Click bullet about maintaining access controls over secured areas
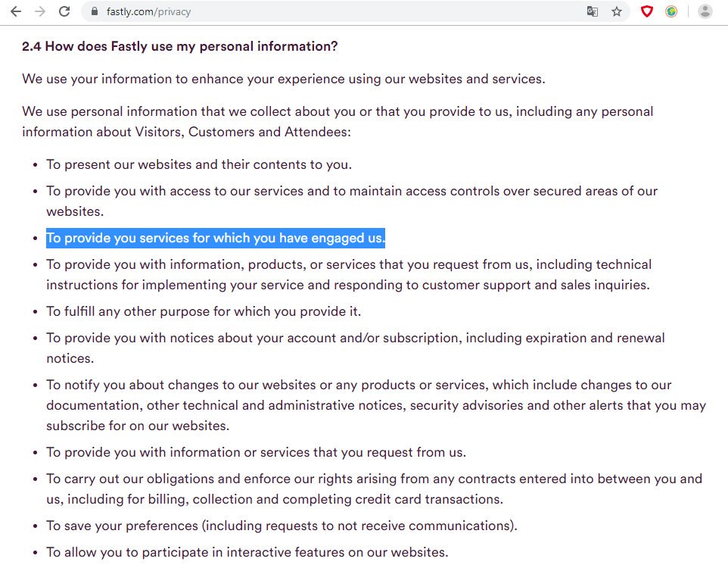Image resolution: width=728 pixels, height=568 pixels. (x=351, y=201)
